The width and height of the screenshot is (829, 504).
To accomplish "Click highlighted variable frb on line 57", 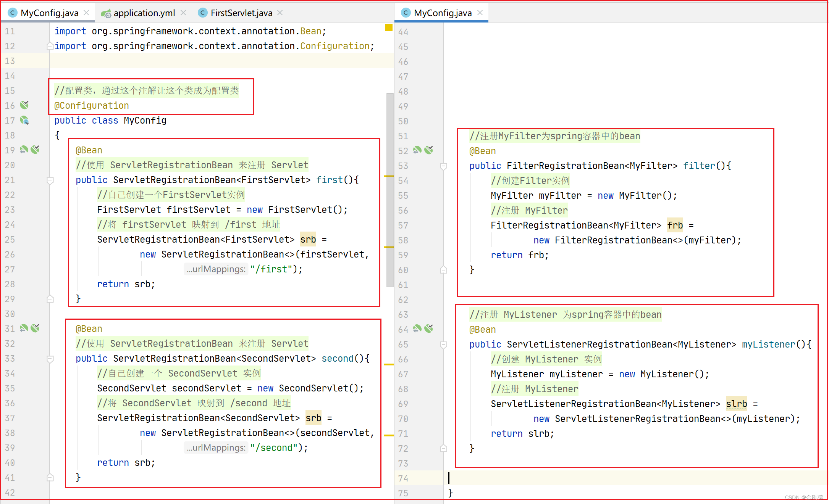I will 675,225.
